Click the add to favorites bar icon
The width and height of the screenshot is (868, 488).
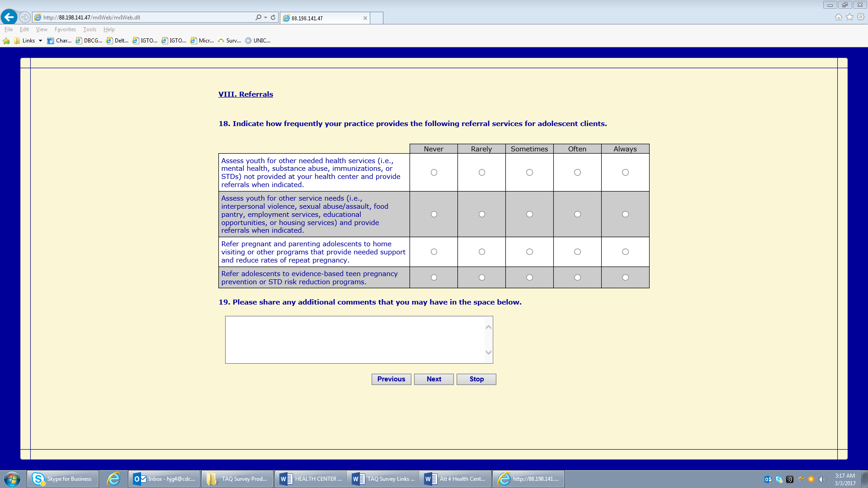coord(6,41)
